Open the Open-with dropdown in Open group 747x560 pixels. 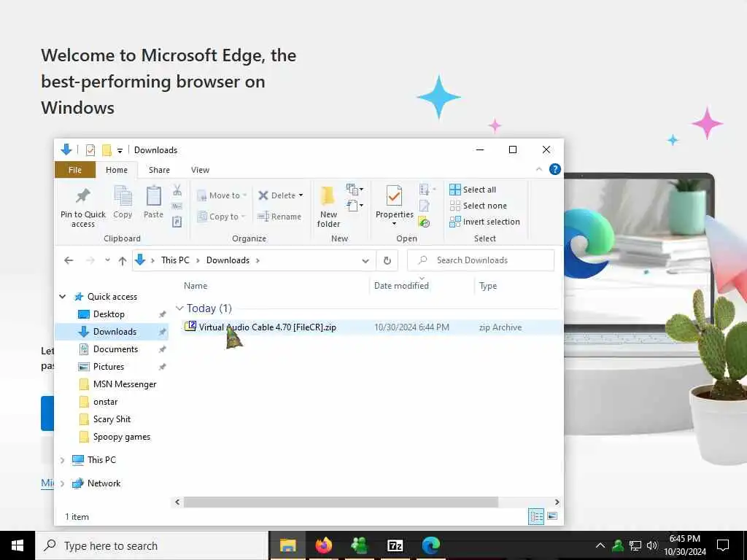click(434, 190)
